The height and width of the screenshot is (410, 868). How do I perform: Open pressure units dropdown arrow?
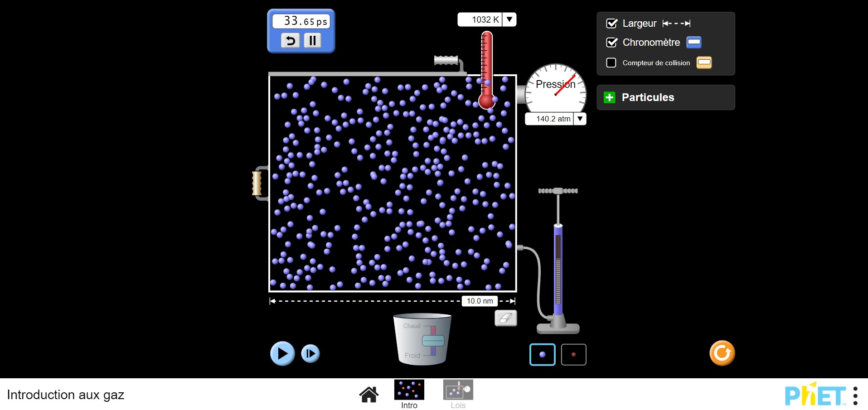(x=580, y=119)
